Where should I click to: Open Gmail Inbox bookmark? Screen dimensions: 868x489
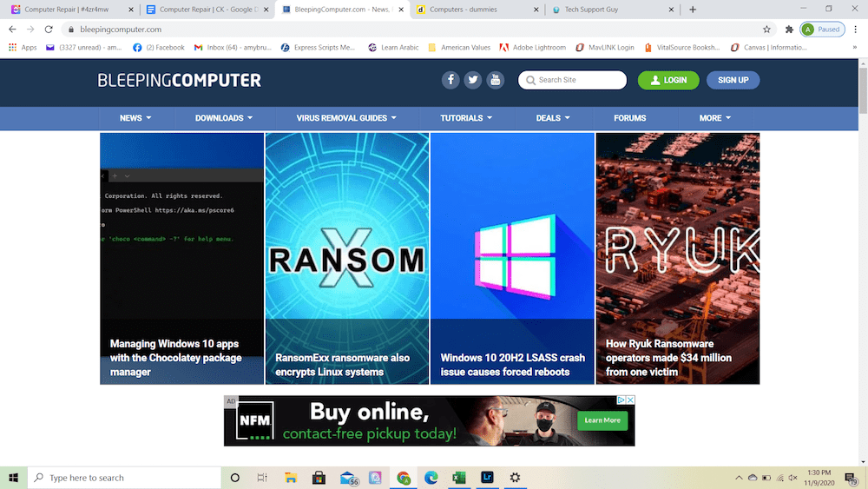[x=233, y=48]
